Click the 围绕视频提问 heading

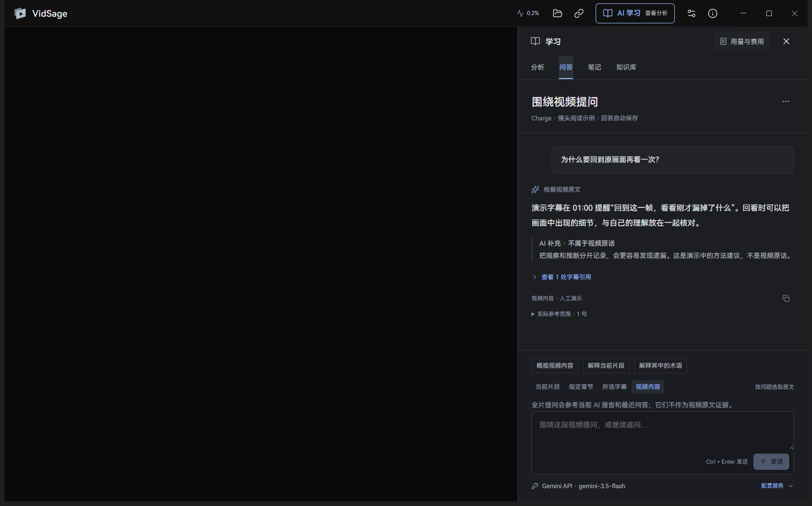click(x=565, y=101)
